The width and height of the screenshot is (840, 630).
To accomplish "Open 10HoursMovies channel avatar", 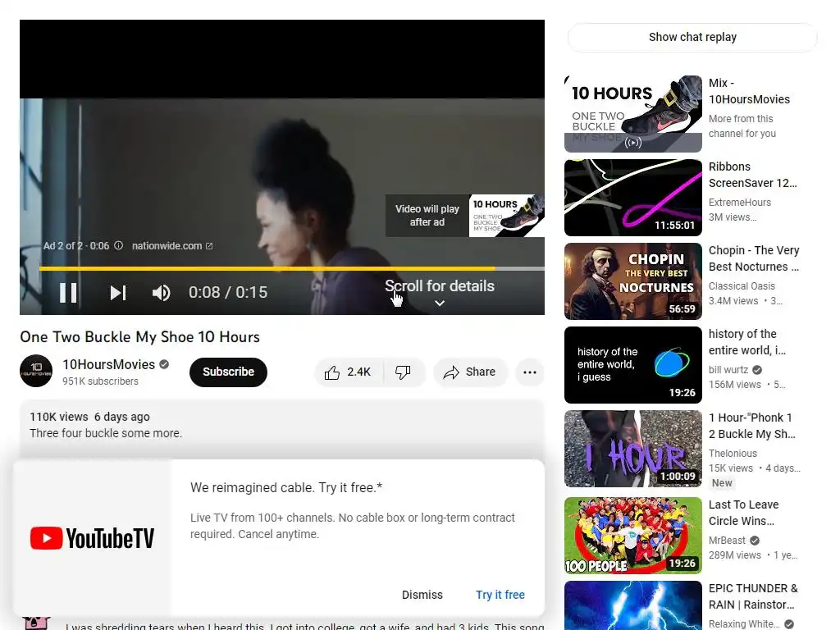I will (x=36, y=371).
